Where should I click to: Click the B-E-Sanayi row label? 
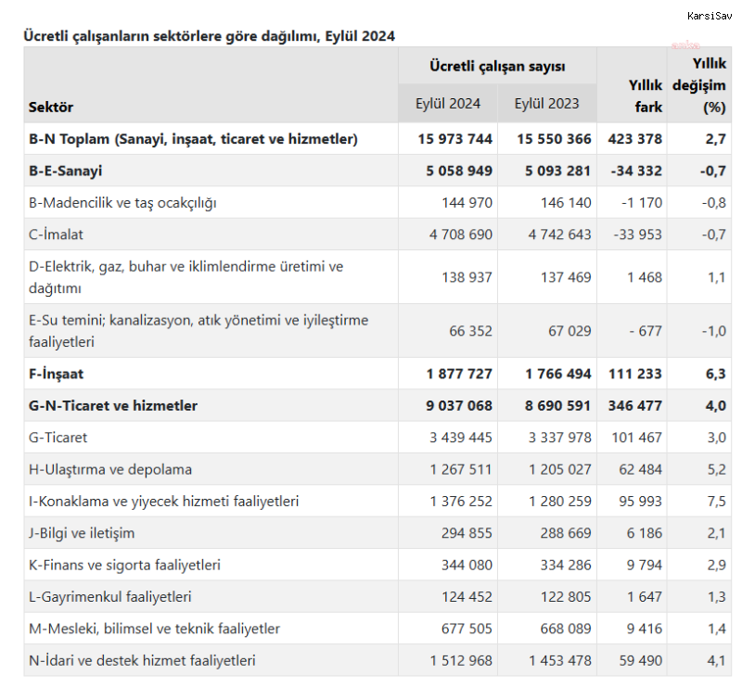pos(66,171)
